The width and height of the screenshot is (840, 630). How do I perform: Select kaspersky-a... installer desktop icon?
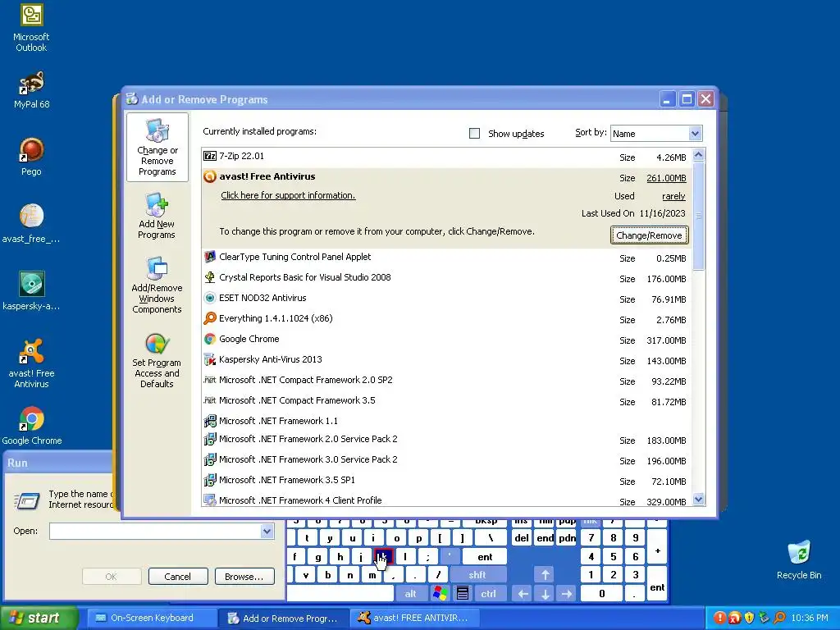pyautogui.click(x=31, y=291)
